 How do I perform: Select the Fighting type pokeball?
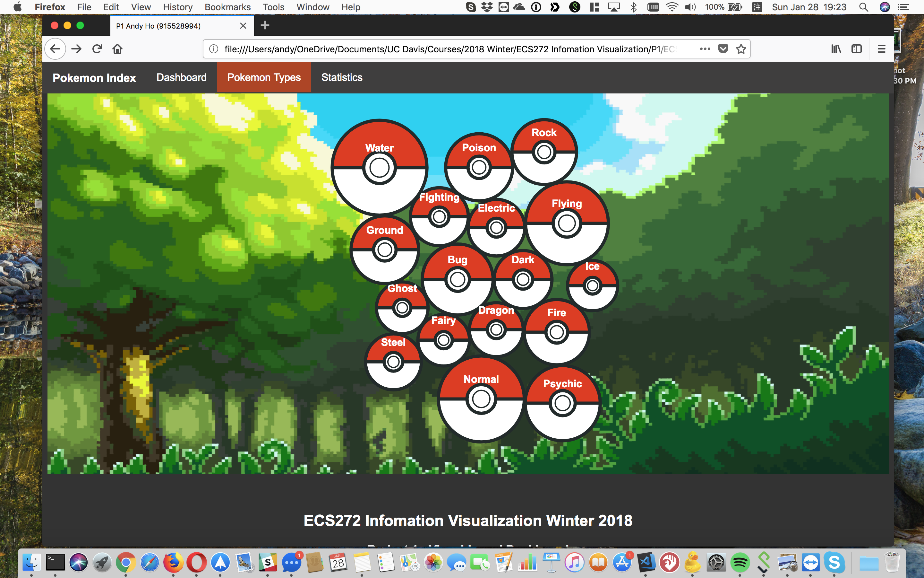pyautogui.click(x=439, y=216)
